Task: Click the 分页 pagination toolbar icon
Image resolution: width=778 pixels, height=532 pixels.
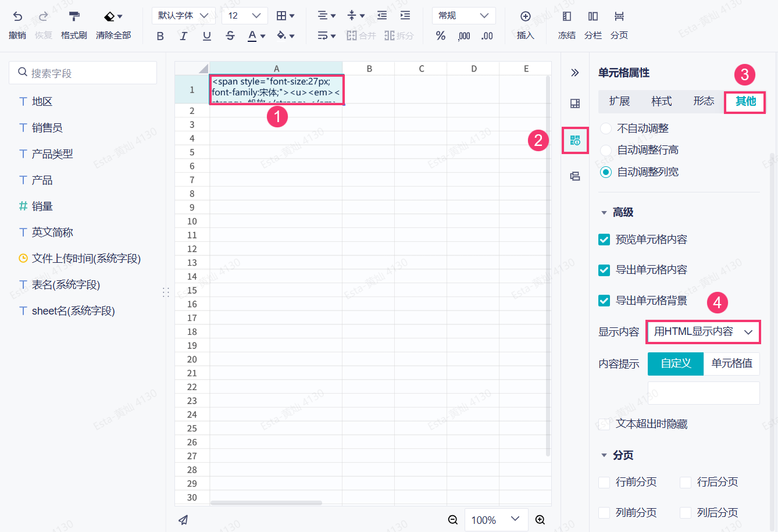Action: [x=619, y=16]
